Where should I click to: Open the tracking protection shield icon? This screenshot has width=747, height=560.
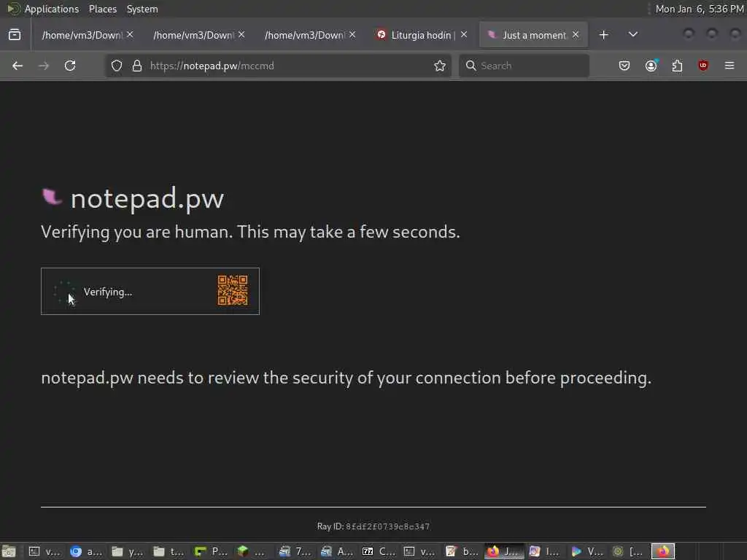point(117,66)
